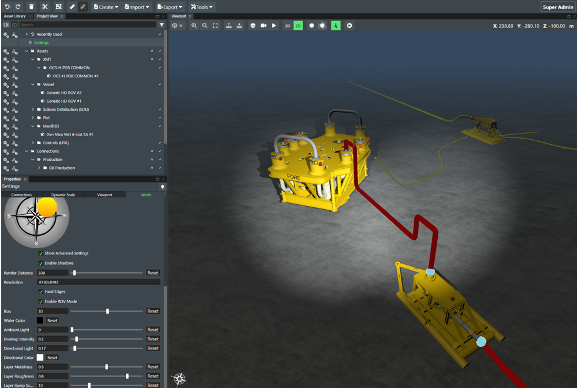Open the viewport globe view dropdown
Screen dimensions: 577x388
pos(177,26)
